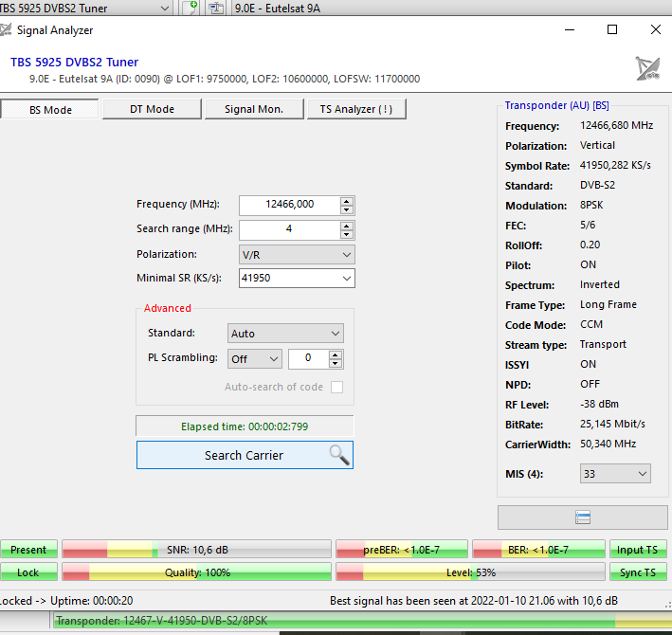Click the 9.0E - Eutelsat 9A satellite field
Image resolution: width=672 pixels, height=635 pixels.
tap(452, 9)
